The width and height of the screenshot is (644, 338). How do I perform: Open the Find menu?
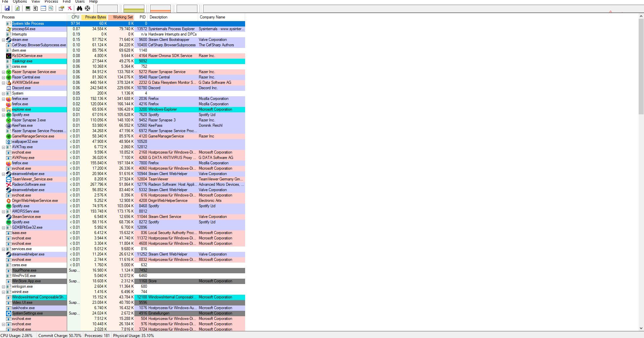(66, 2)
